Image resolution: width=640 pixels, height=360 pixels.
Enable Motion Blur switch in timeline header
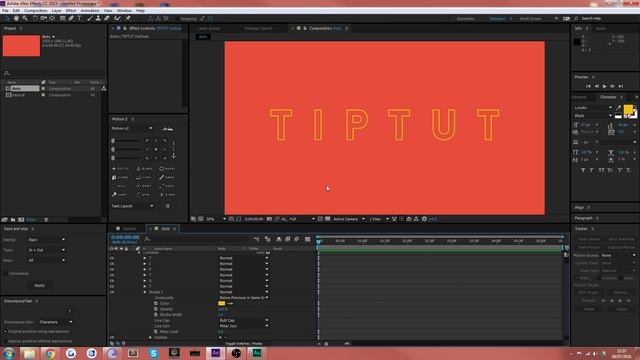point(297,239)
